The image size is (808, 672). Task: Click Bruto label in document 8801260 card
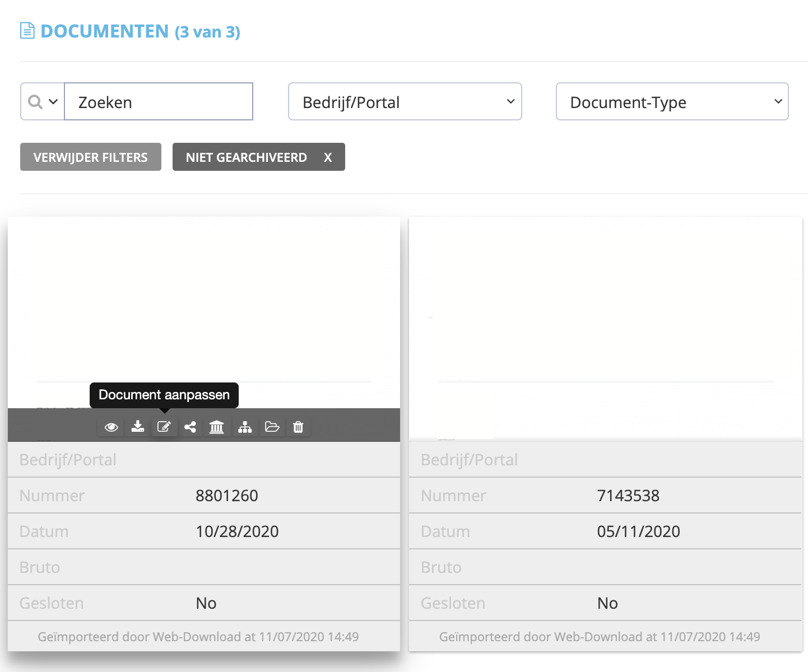pyautogui.click(x=40, y=567)
